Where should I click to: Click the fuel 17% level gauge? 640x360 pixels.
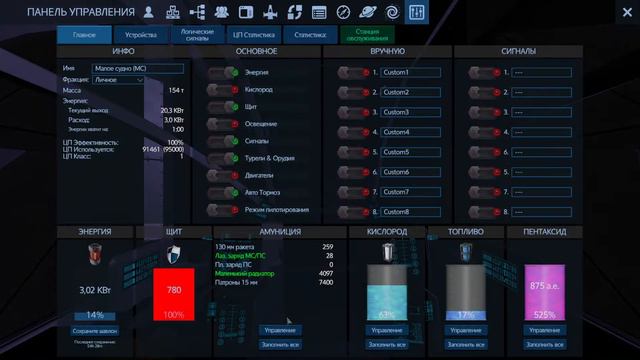point(466,292)
